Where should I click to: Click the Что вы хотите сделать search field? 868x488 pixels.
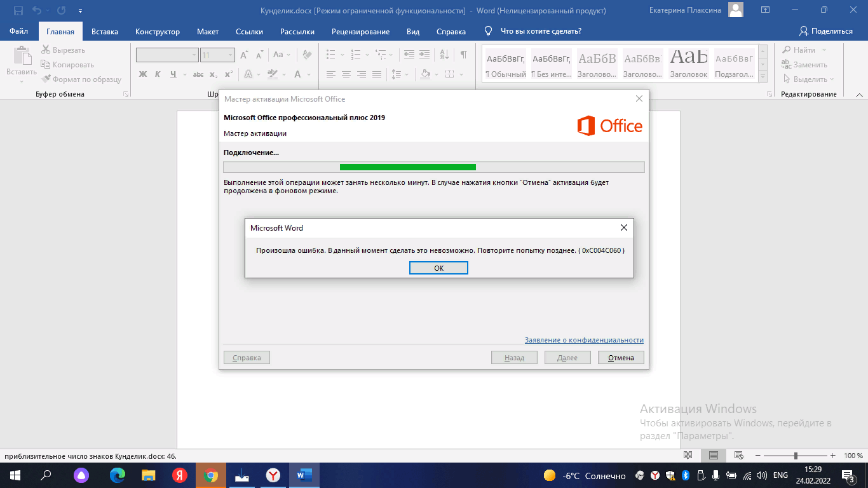pos(540,31)
